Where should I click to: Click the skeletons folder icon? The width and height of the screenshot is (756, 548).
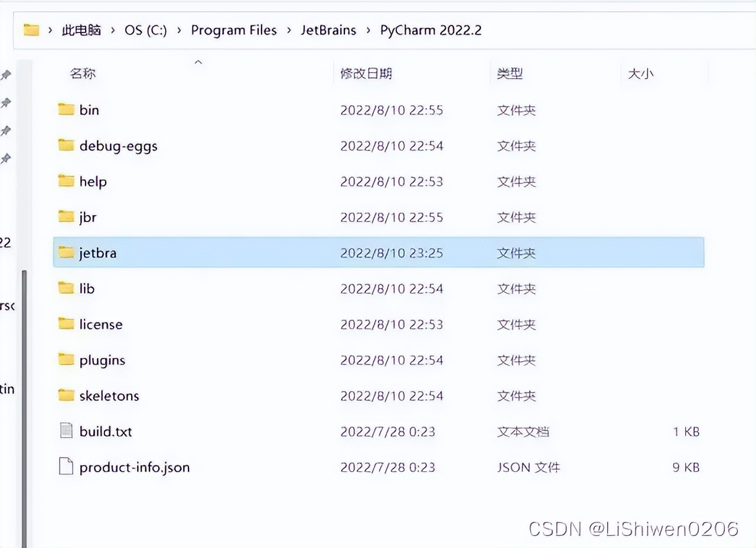pyautogui.click(x=66, y=395)
